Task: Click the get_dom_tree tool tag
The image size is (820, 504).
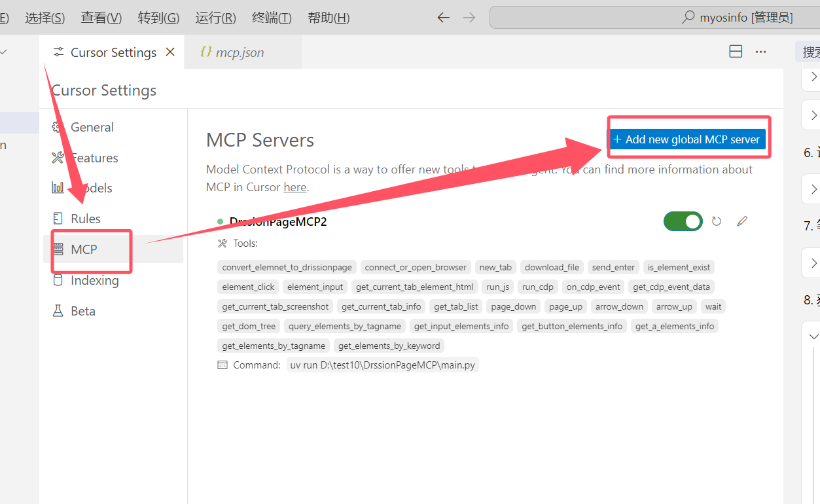Action: (249, 326)
